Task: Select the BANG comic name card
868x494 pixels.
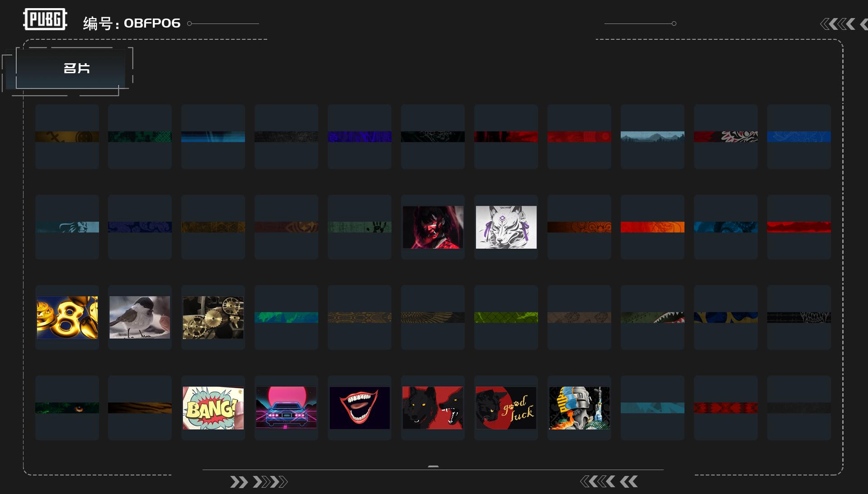Action: click(x=213, y=408)
